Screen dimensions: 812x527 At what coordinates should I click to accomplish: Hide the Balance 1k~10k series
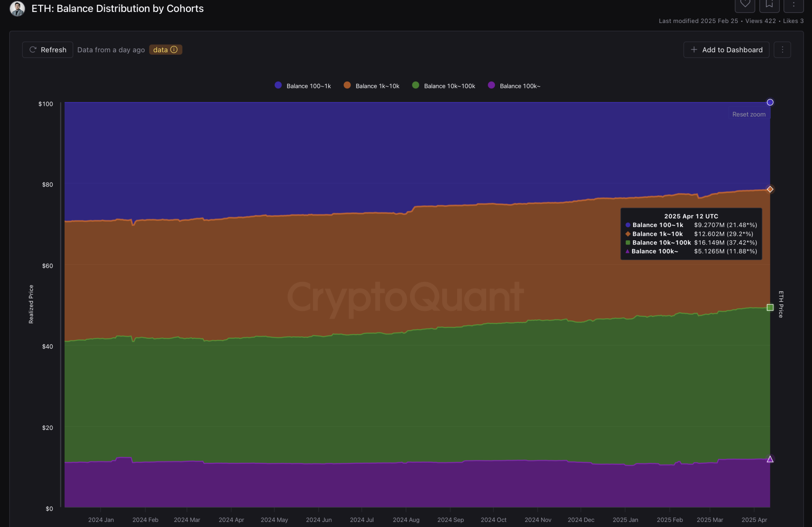point(372,86)
